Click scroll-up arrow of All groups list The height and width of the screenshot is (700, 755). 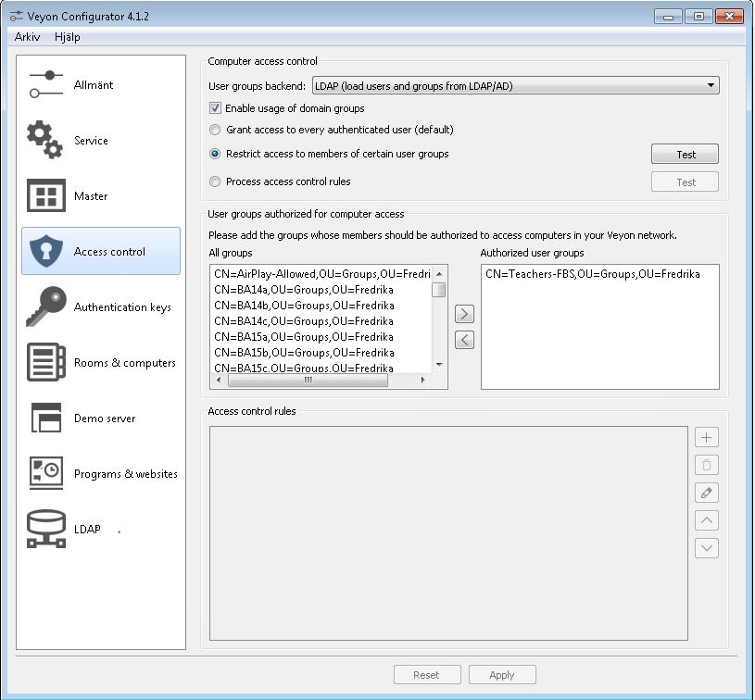click(439, 273)
